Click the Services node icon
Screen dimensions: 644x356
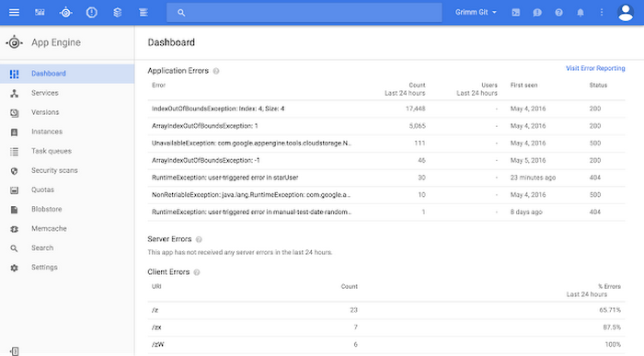point(15,93)
